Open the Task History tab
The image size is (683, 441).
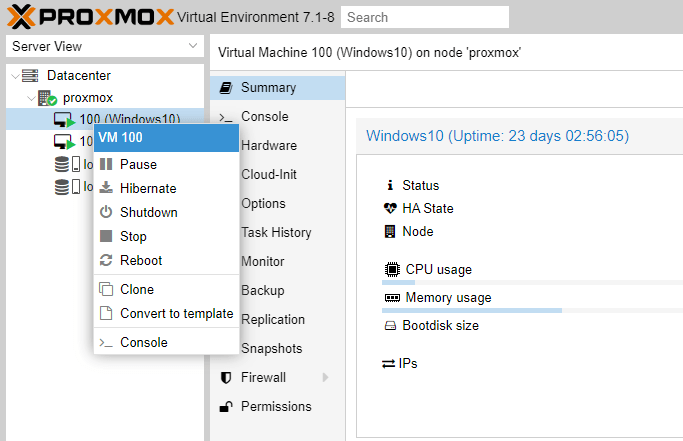point(276,232)
